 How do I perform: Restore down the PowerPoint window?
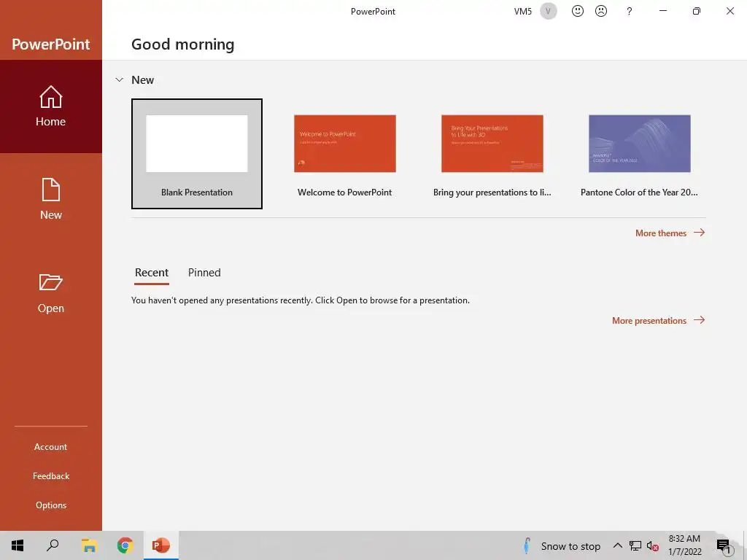tap(697, 11)
